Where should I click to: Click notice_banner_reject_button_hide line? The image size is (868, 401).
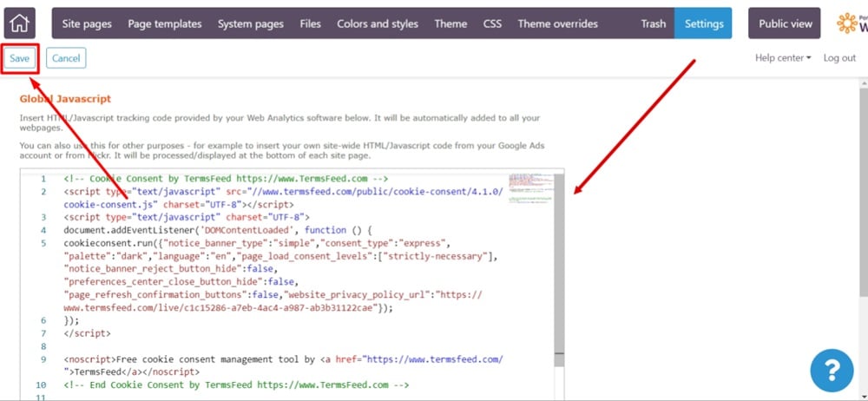click(168, 269)
